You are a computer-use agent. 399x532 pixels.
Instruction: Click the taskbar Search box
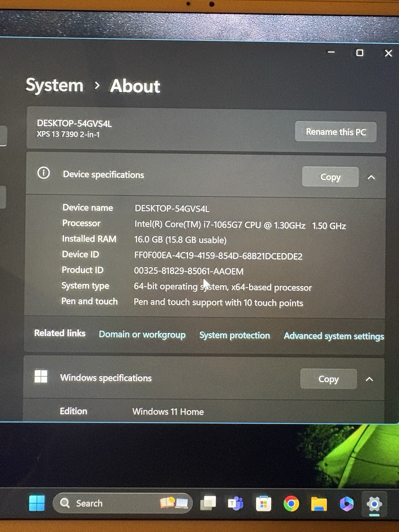(x=123, y=503)
